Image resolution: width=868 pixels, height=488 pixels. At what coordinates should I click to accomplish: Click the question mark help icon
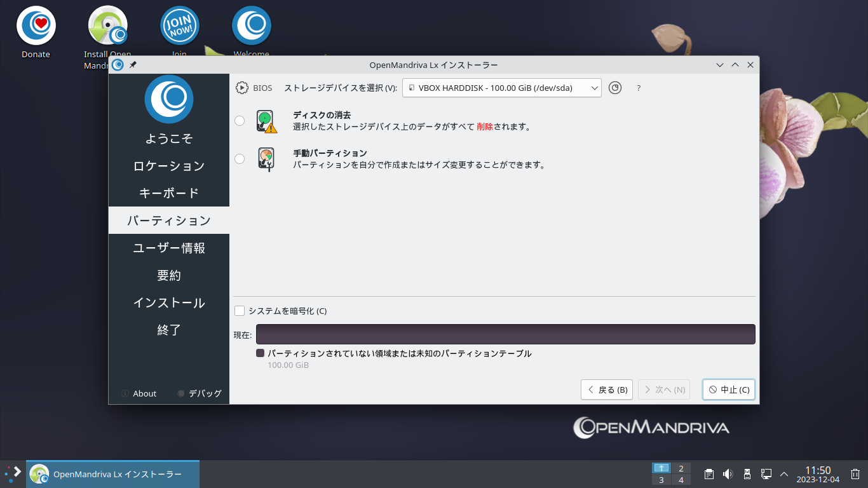click(639, 88)
